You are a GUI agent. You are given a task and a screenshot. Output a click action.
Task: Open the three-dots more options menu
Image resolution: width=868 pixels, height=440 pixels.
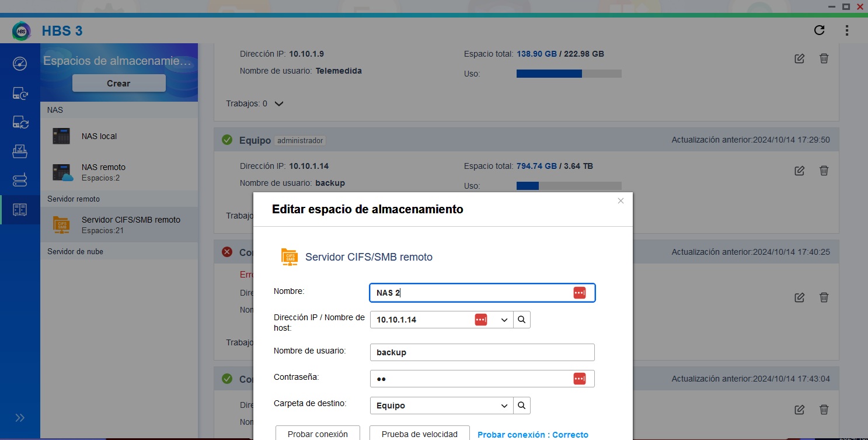click(847, 30)
